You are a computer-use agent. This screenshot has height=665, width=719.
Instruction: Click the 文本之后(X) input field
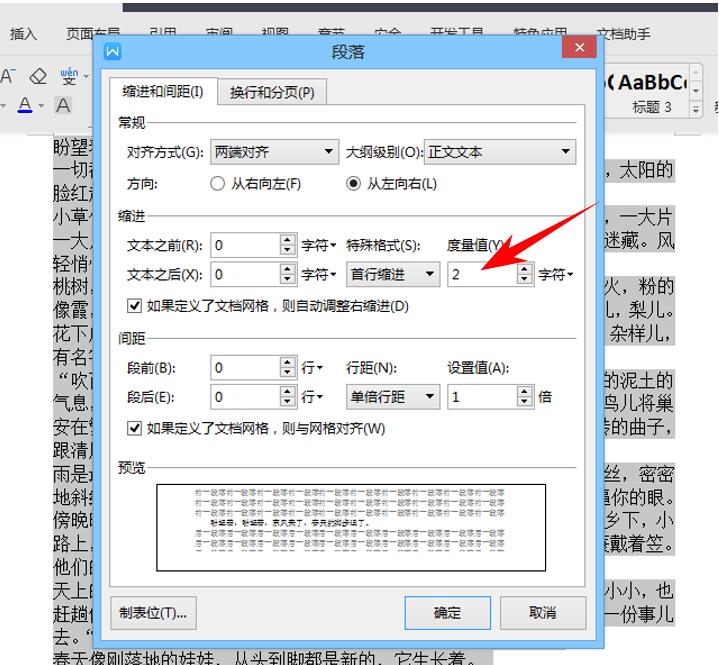coord(245,274)
